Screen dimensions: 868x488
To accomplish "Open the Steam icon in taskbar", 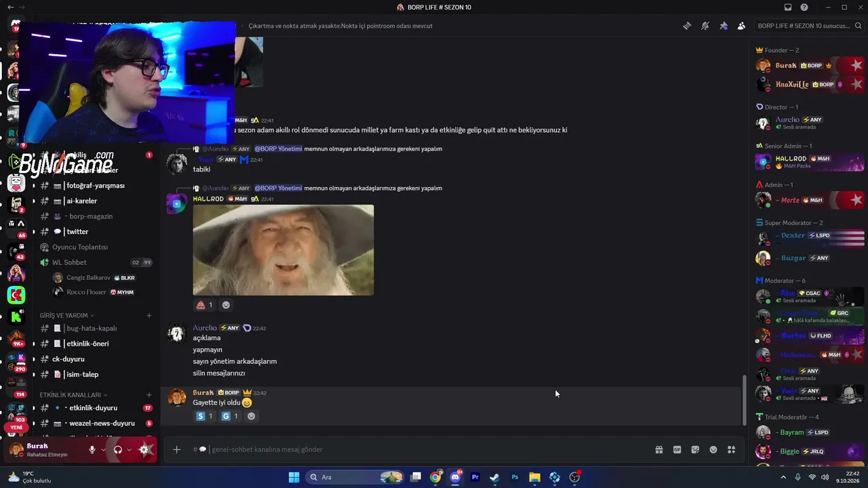I will [x=494, y=477].
